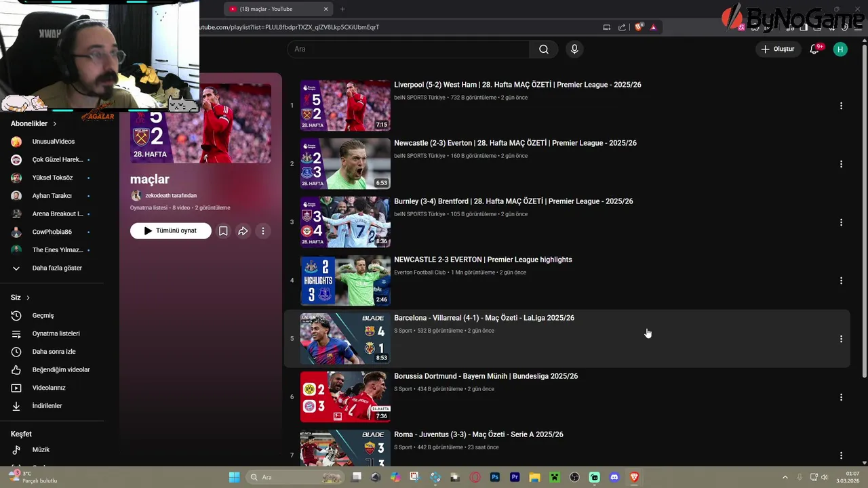Close the maçlar YouTube tab
The height and width of the screenshot is (488, 868).
pos(325,9)
